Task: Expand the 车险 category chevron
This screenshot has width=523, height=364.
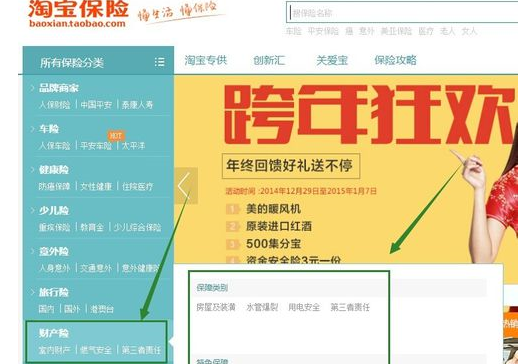Action: click(x=32, y=129)
